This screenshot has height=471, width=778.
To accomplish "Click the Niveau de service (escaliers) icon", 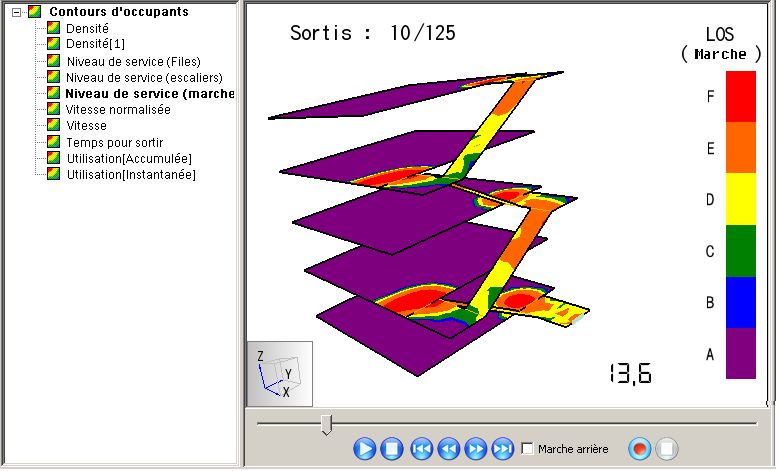I will [x=54, y=77].
